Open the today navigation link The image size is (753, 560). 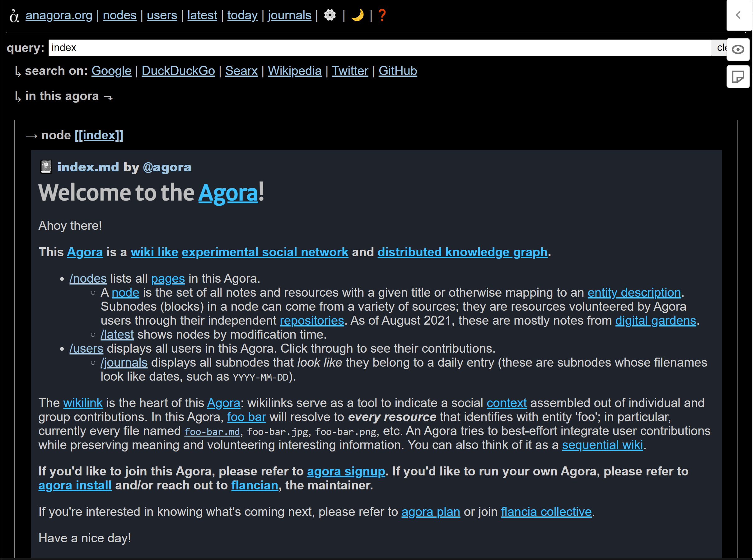tap(242, 15)
